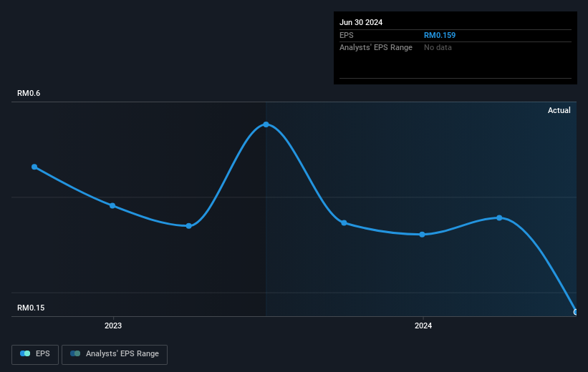Click the RM0.159 EPS value in tooltip
This screenshot has height=372, width=588.
(440, 35)
